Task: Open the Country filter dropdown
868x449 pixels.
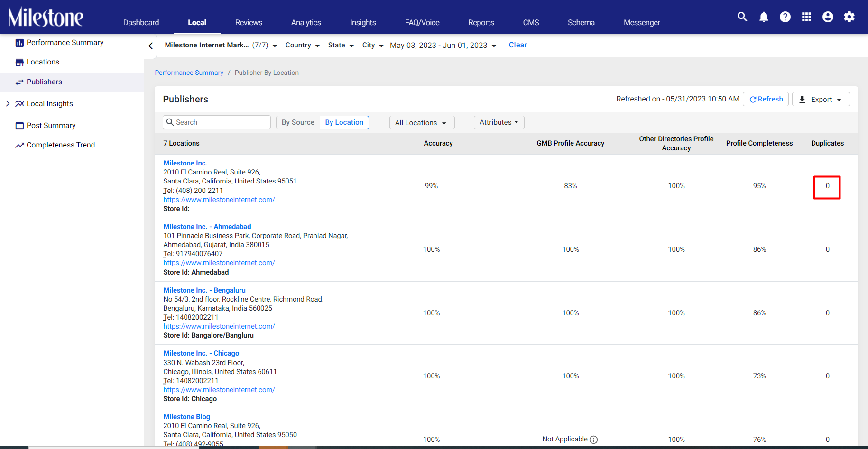Action: pos(303,45)
